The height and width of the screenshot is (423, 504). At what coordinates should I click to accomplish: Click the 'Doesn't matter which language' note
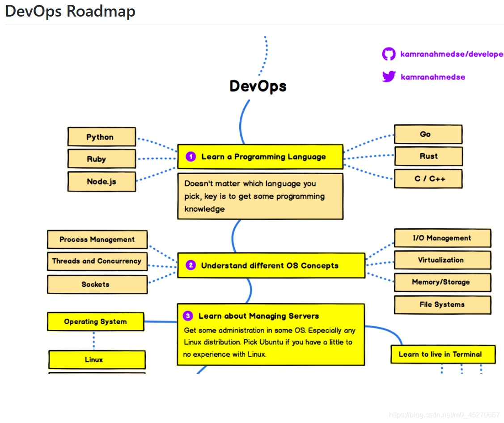[x=260, y=196]
